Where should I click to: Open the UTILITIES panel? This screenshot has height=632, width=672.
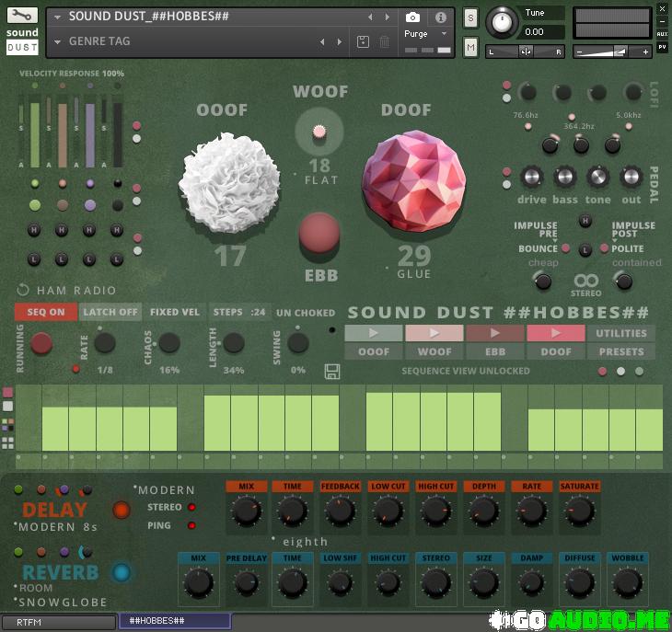coord(621,333)
